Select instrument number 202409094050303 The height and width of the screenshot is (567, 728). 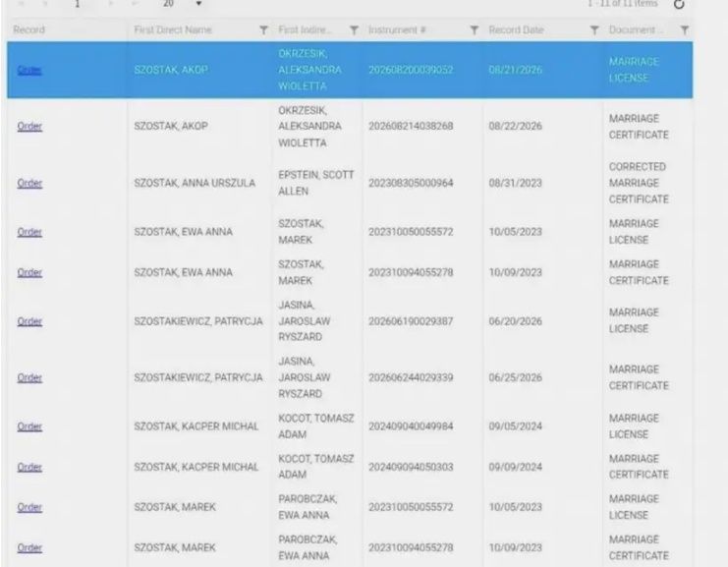click(x=411, y=467)
